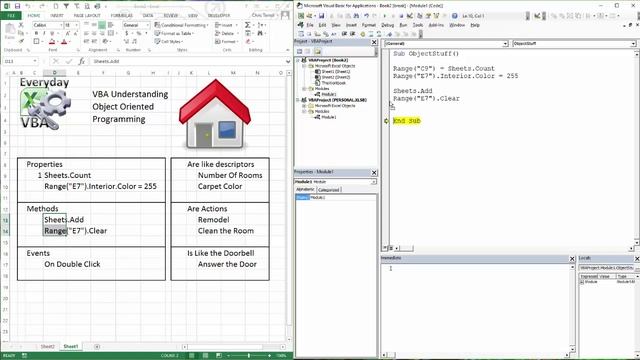Screen dimensions: 640x360
Task: Collapse the Modules folder under VBAProject (Book2)
Action: coord(304,89)
